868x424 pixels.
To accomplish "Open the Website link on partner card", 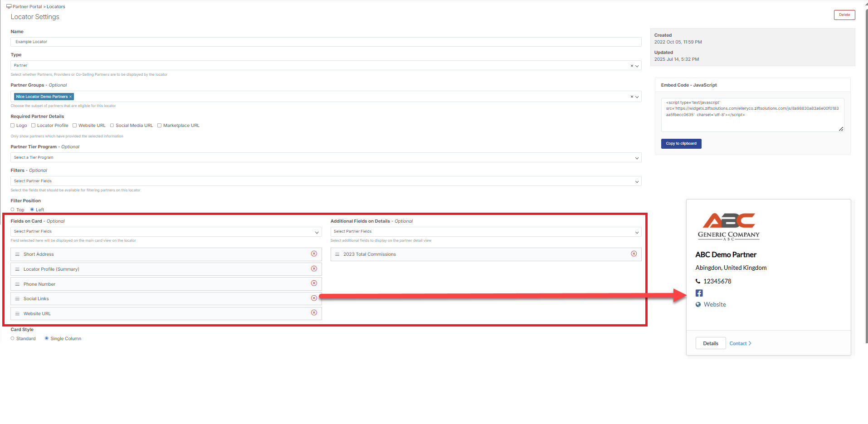I will click(x=715, y=305).
